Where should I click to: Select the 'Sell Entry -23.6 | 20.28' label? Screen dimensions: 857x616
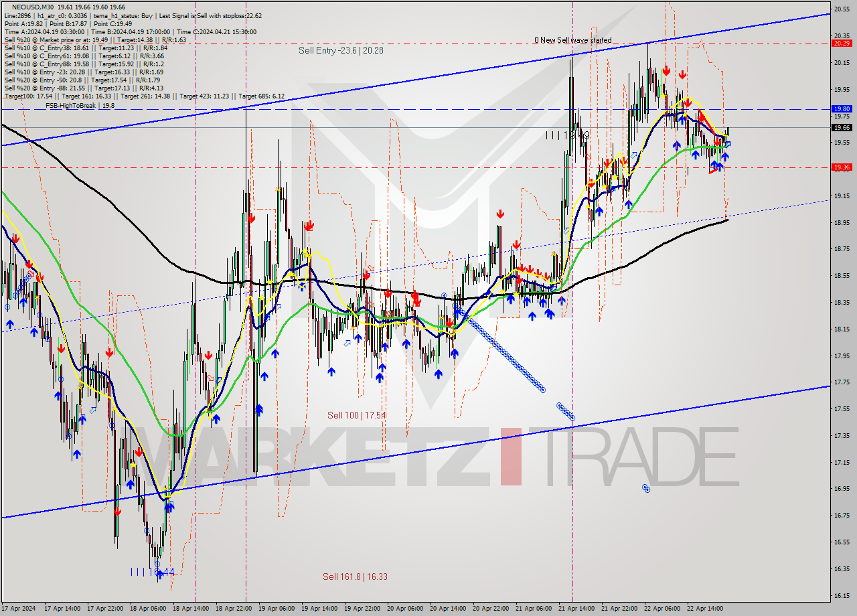341,50
